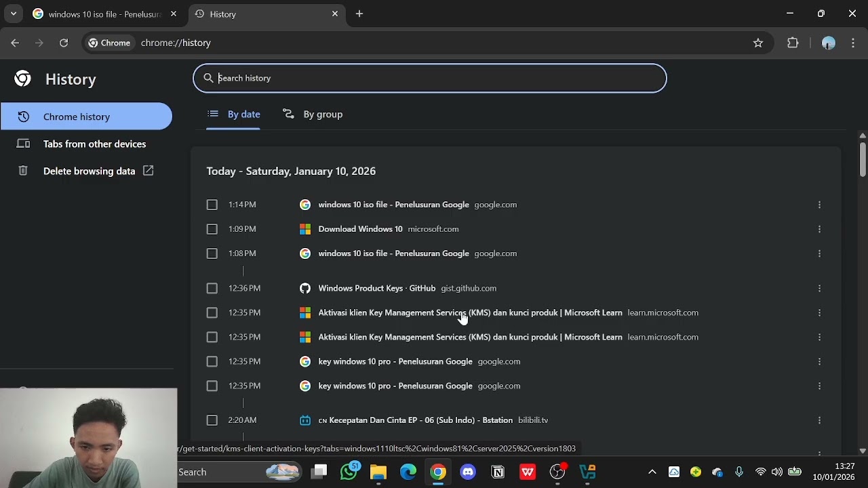Close the History tab
Screen dimensions: 868x488
(335, 14)
